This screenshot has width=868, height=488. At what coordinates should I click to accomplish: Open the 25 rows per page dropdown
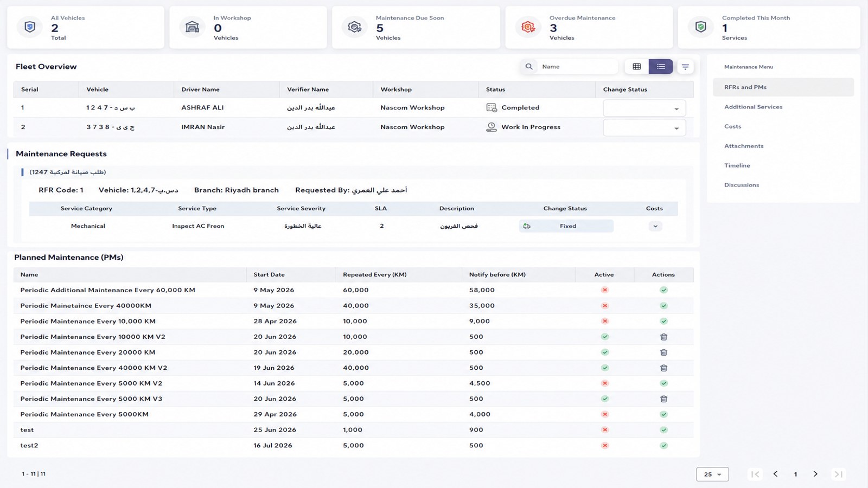(x=712, y=474)
